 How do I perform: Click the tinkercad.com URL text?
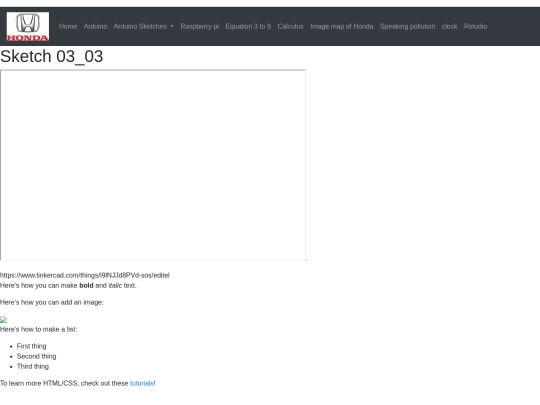pyautogui.click(x=85, y=275)
